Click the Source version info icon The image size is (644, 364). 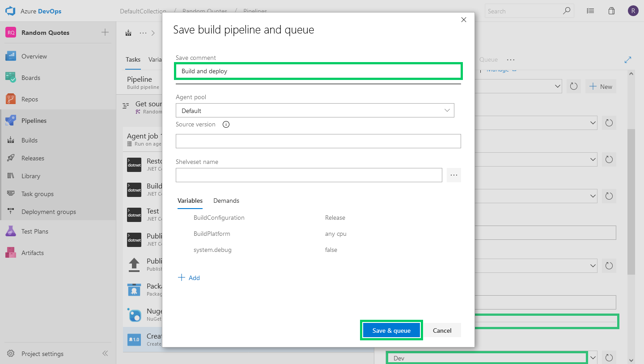tap(226, 125)
